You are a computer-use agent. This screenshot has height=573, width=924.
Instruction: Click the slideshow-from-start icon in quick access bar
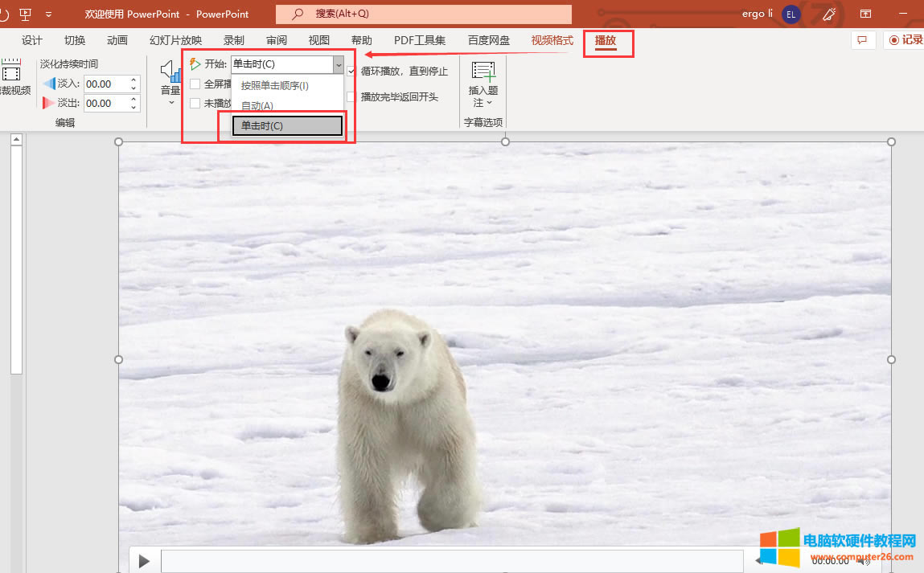point(25,14)
